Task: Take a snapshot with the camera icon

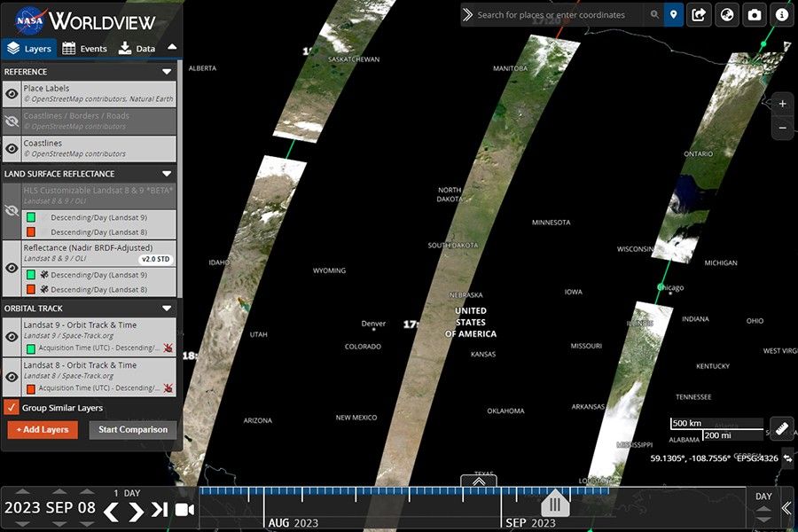Action: [755, 15]
